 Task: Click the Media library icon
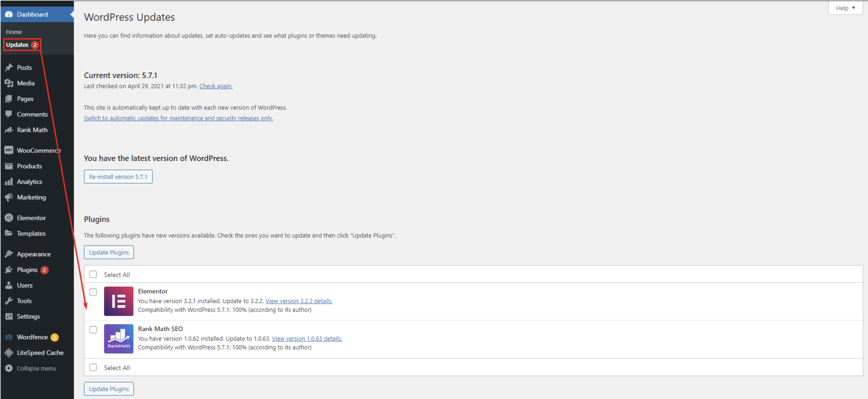(9, 83)
